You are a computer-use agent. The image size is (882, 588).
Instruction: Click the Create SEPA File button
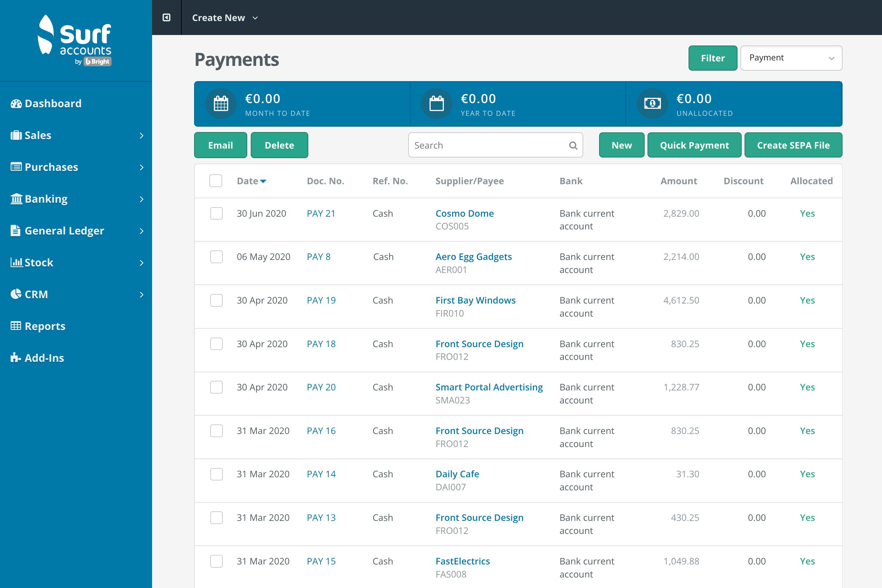(x=793, y=145)
